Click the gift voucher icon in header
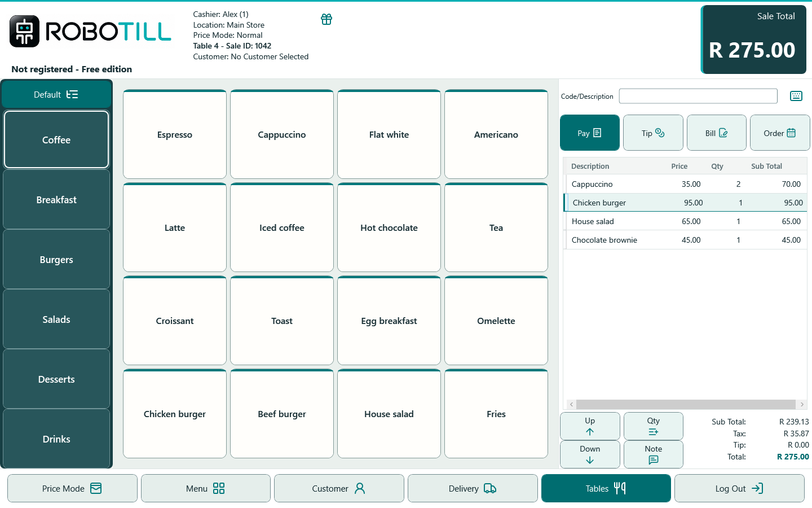 point(326,19)
